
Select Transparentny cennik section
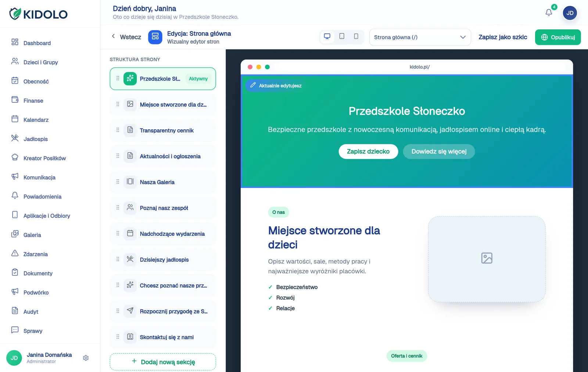point(163,130)
